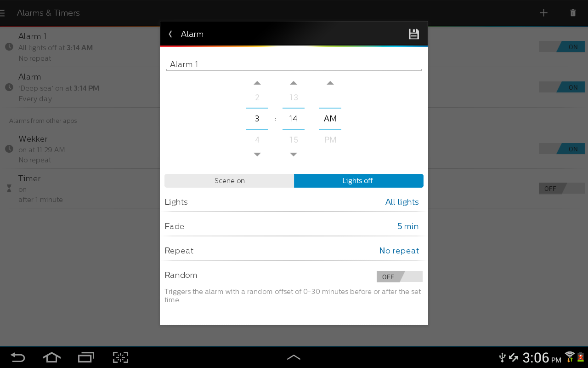
Task: Increment the hour using the up arrow
Action: pos(257,83)
